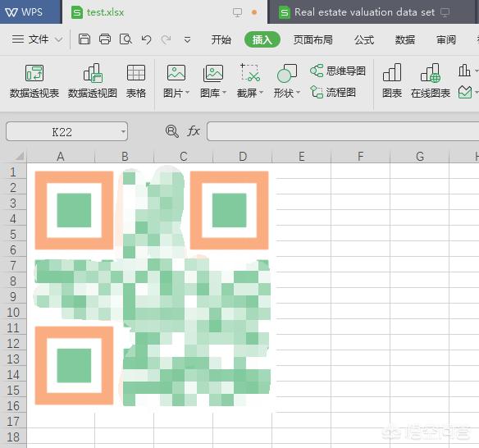The width and height of the screenshot is (479, 448).
Task: Expand the Shapes (形状) dropdown
Action: point(299,93)
